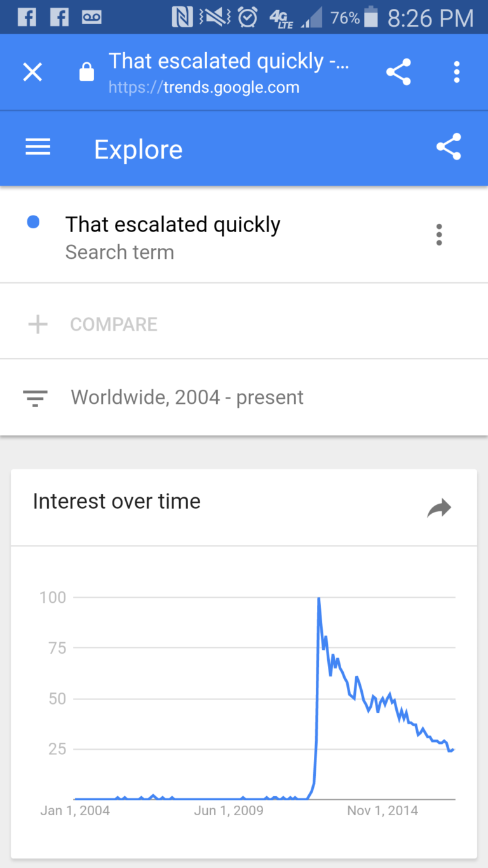This screenshot has height=868, width=488.
Task: Tap the Explore page title
Action: [x=139, y=149]
